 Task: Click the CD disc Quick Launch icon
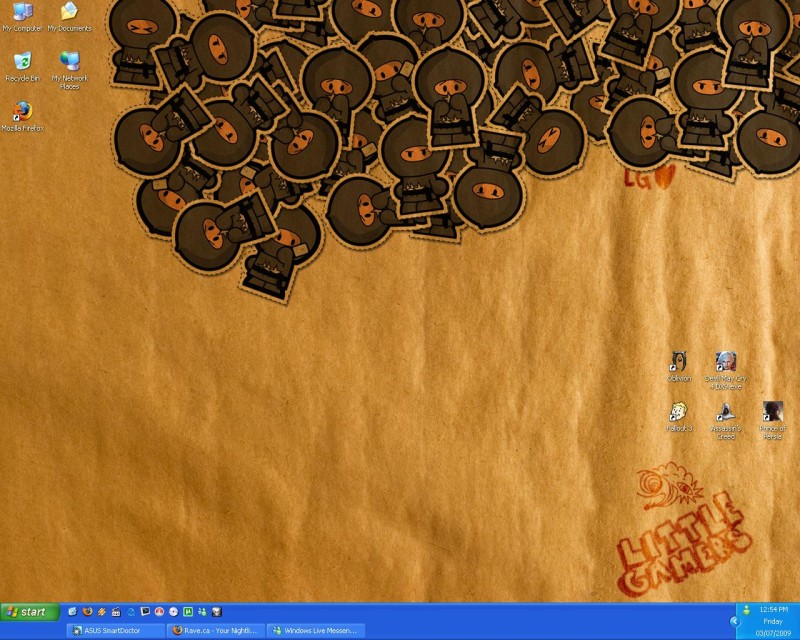click(173, 611)
